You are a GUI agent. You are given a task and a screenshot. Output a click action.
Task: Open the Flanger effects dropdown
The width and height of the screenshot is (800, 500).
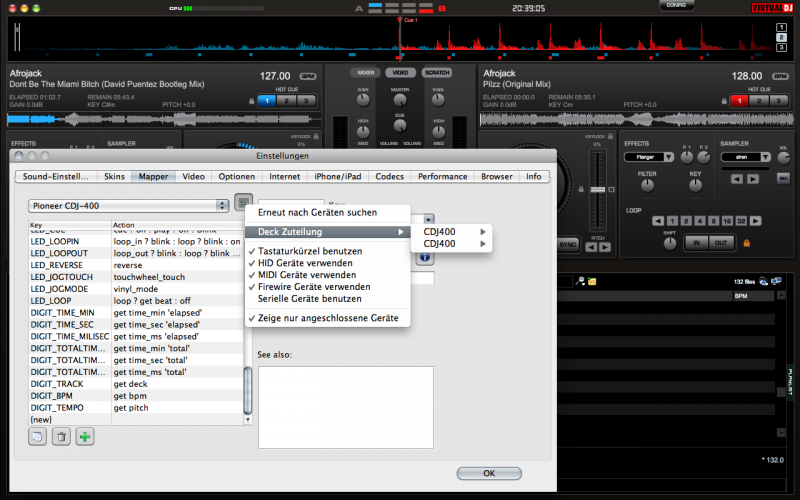point(648,157)
